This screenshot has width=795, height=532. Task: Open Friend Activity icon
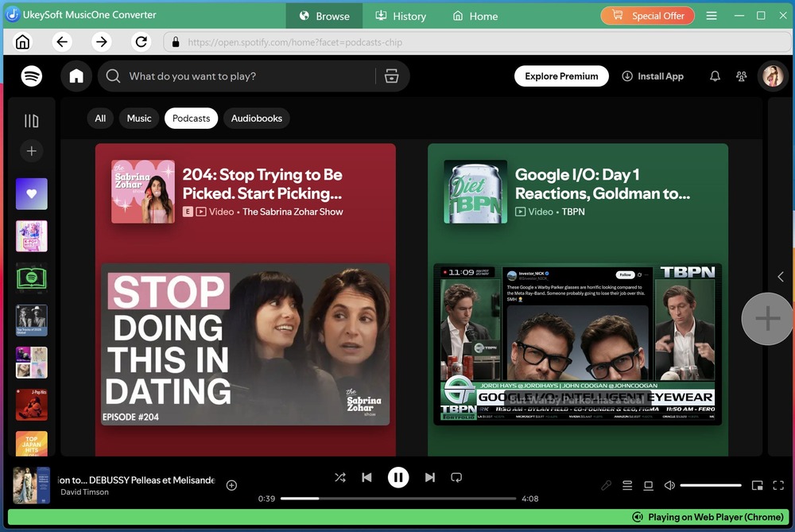[741, 76]
